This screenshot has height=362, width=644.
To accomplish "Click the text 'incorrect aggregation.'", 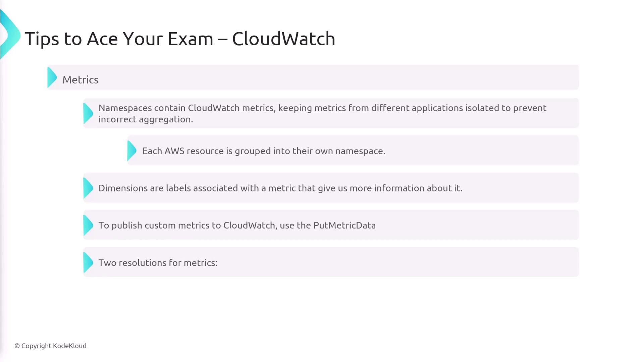I will click(146, 119).
